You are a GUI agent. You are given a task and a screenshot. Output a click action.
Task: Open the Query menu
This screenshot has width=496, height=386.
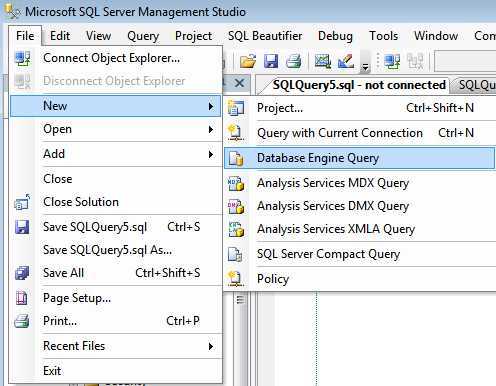tap(143, 36)
